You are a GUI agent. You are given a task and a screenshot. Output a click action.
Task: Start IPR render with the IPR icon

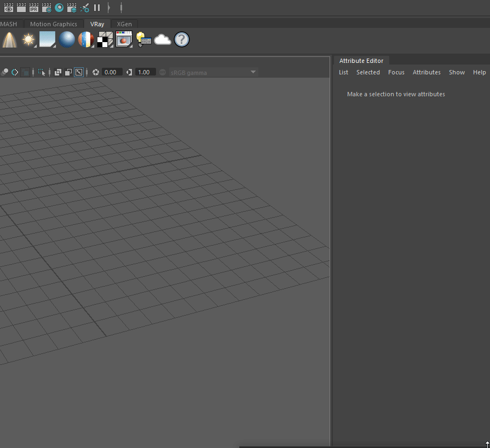coord(34,8)
